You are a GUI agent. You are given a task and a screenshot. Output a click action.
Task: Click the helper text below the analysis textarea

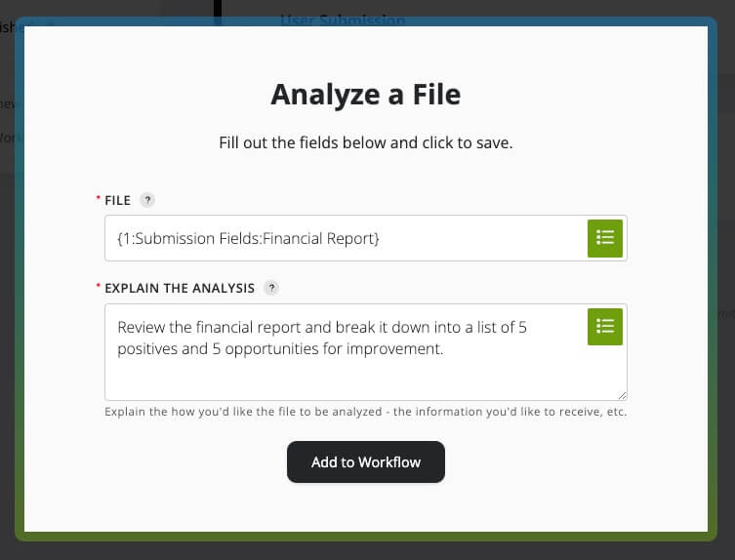pyautogui.click(x=366, y=412)
